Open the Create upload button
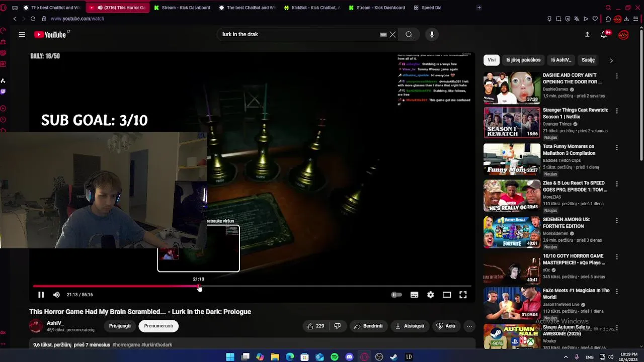 [x=587, y=34]
